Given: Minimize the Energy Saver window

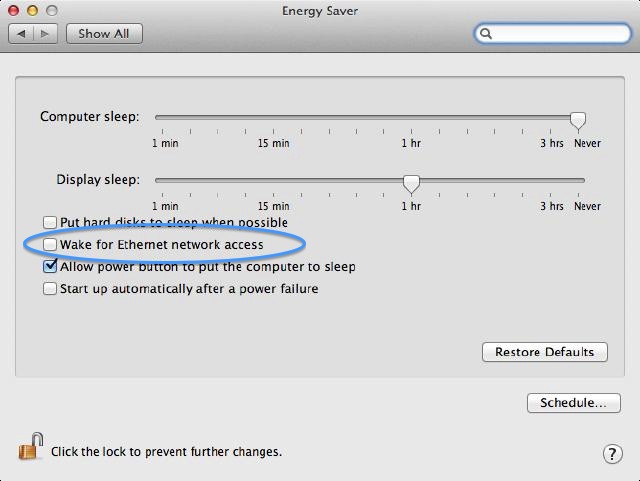Looking at the screenshot, I should click(32, 11).
